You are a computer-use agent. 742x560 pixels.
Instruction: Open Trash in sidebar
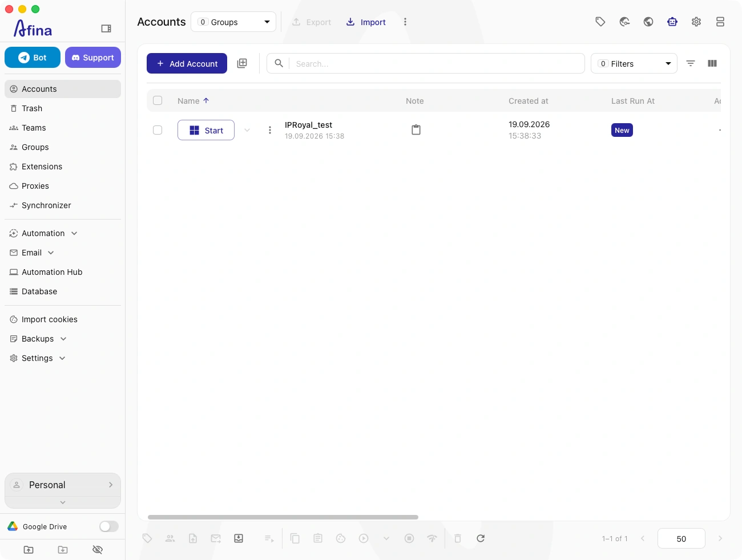pyautogui.click(x=63, y=108)
